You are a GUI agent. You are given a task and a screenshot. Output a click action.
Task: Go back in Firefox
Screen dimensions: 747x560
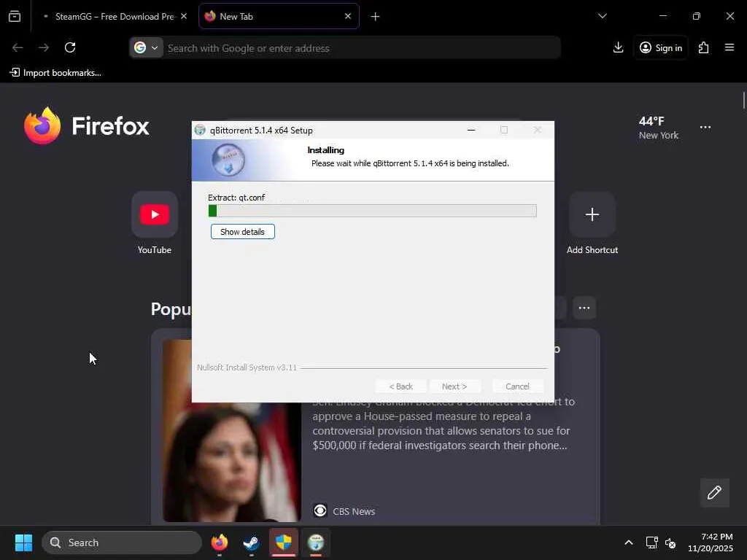click(x=18, y=47)
